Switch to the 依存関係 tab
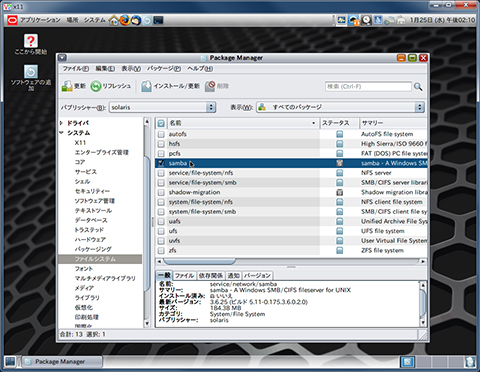Screen dimensions: 480x372 tap(211, 276)
